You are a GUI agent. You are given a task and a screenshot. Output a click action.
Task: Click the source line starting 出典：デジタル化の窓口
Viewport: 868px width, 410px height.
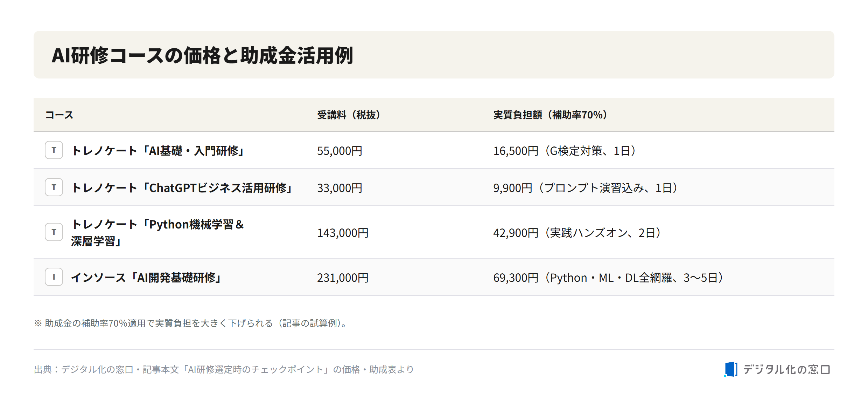pyautogui.click(x=224, y=369)
